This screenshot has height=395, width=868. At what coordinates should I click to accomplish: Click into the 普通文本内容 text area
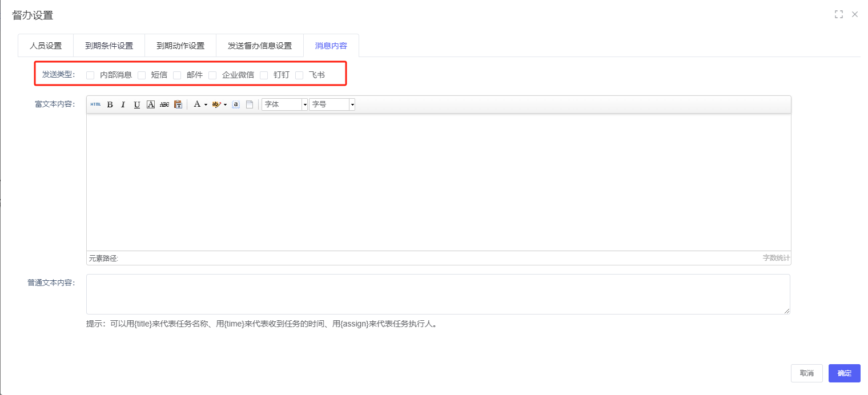click(x=438, y=294)
